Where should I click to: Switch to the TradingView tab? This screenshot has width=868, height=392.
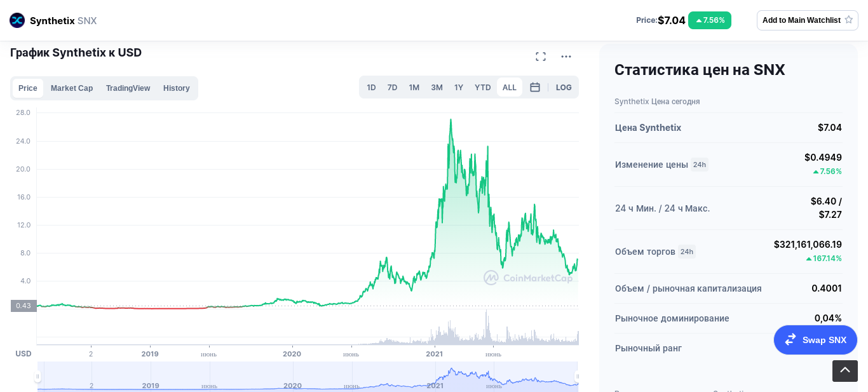coord(128,88)
